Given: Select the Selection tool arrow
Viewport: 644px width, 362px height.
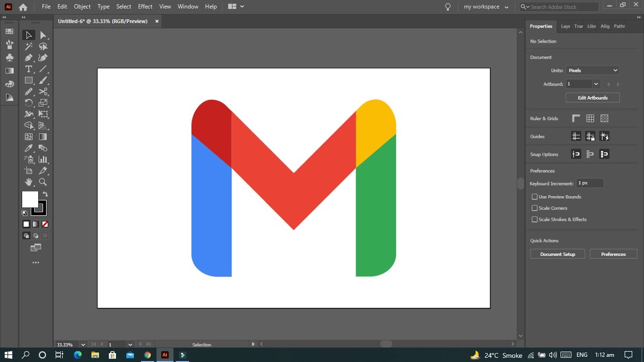Looking at the screenshot, I should tap(29, 35).
